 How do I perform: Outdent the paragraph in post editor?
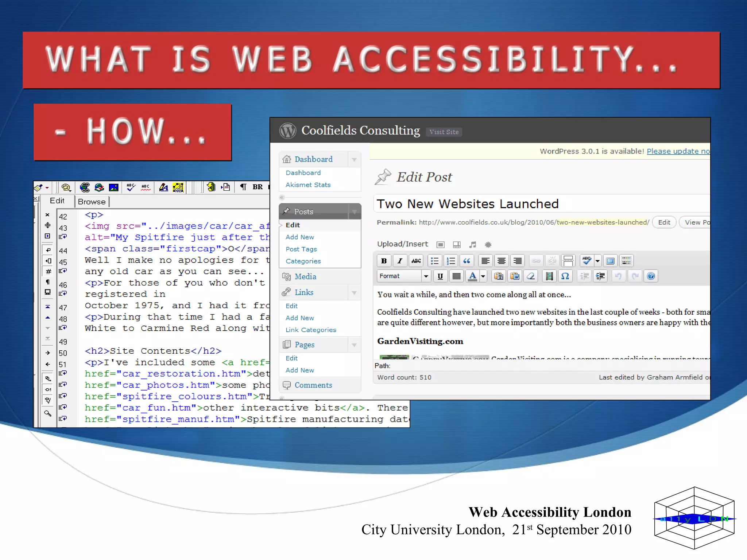tap(584, 276)
